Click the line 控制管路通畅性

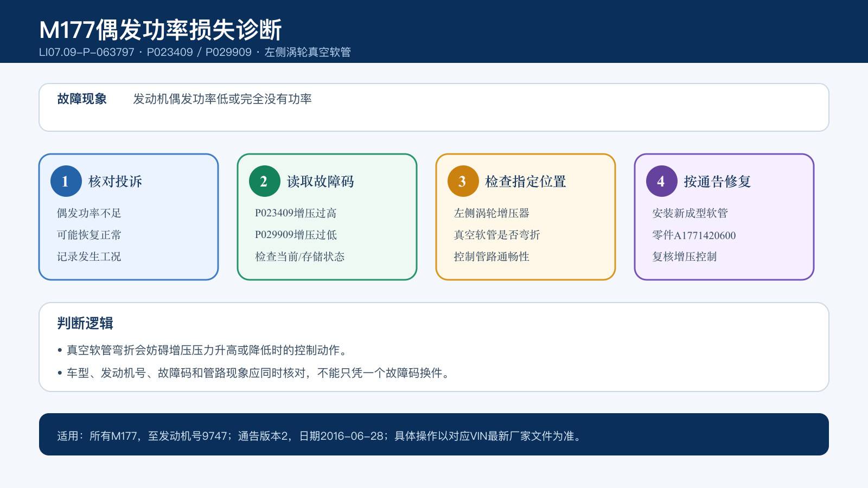tap(492, 256)
